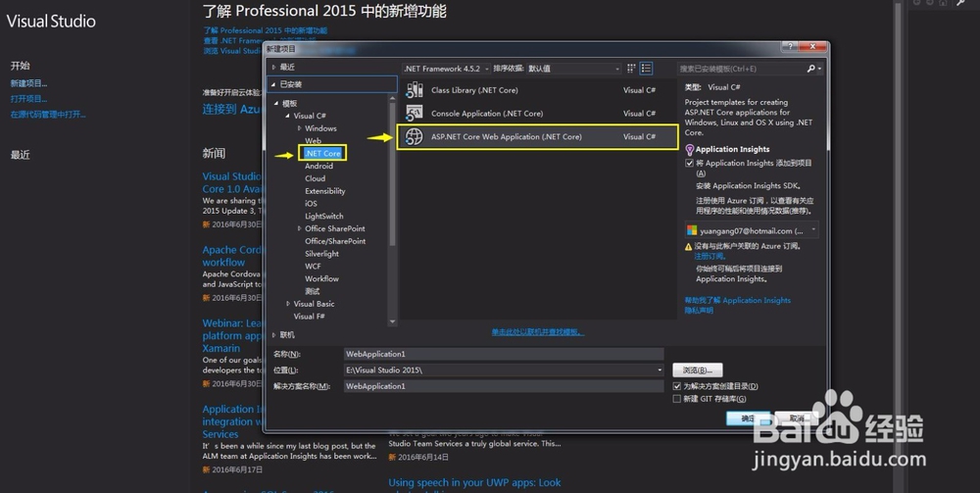This screenshot has width=980, height=493.
Task: Select the Office/SharePoint category in the tree
Action: [335, 240]
